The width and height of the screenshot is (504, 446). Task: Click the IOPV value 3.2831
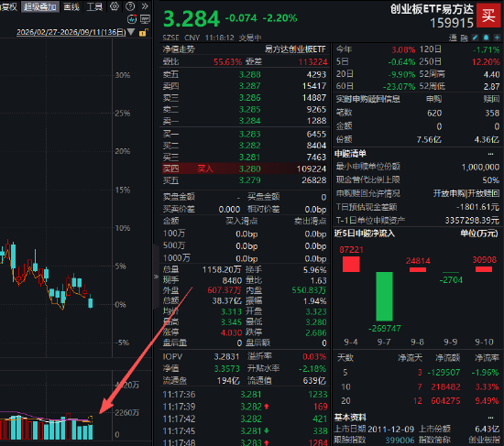226,356
